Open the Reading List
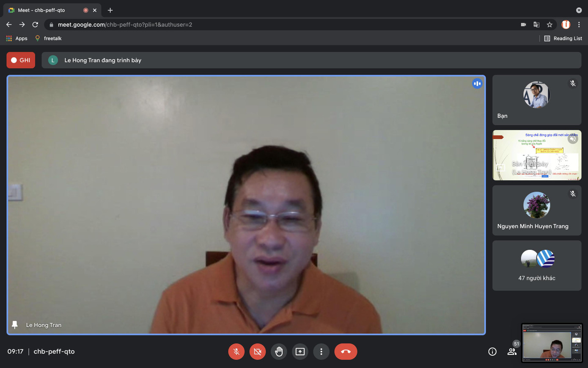The image size is (588, 368). click(563, 38)
